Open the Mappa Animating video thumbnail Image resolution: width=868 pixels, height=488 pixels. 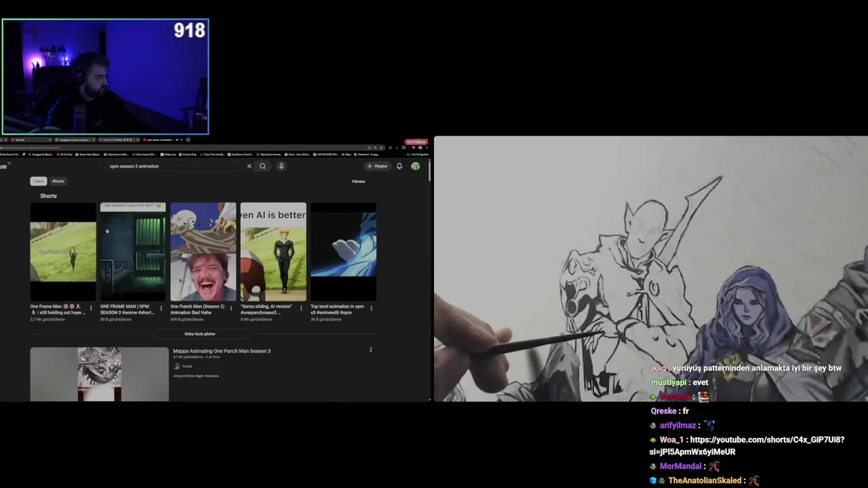coord(99,374)
